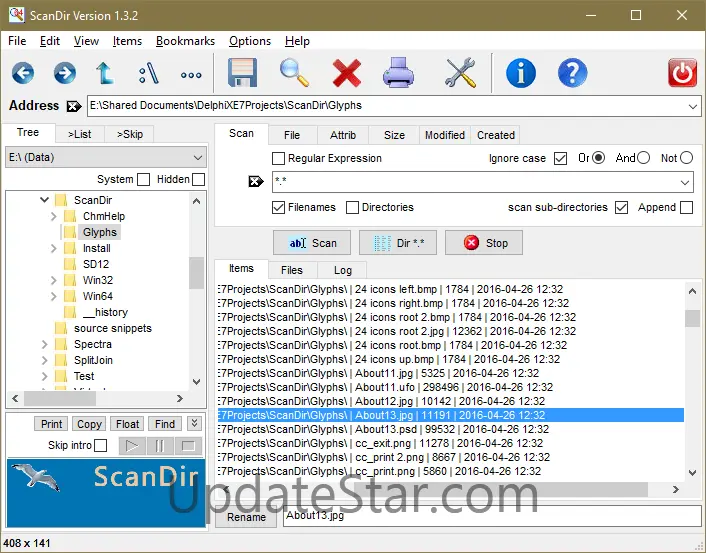Exit the program with red power icon
Image resolution: width=706 pixels, height=553 pixels.
pyautogui.click(x=682, y=73)
